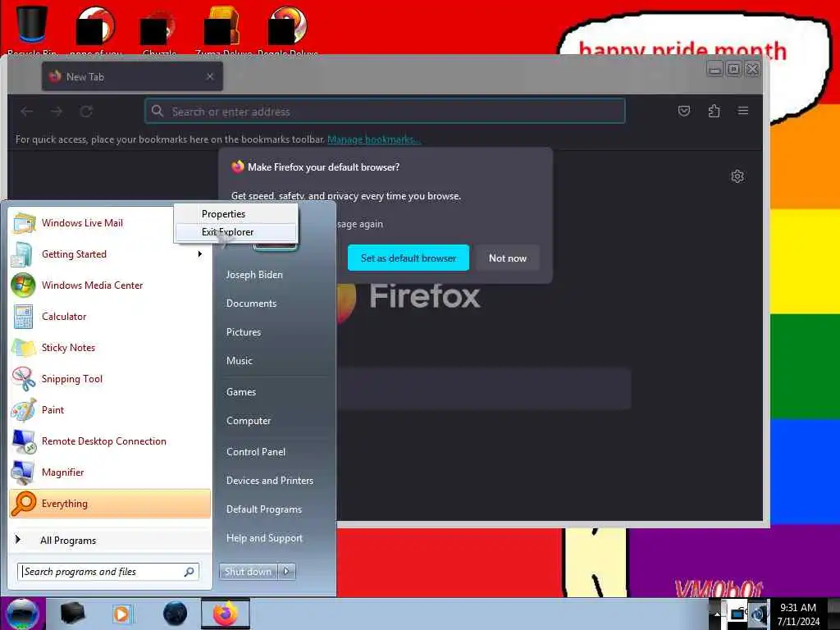840x630 pixels.
Task: Launch Getting Started from Start menu
Action: 110,254
